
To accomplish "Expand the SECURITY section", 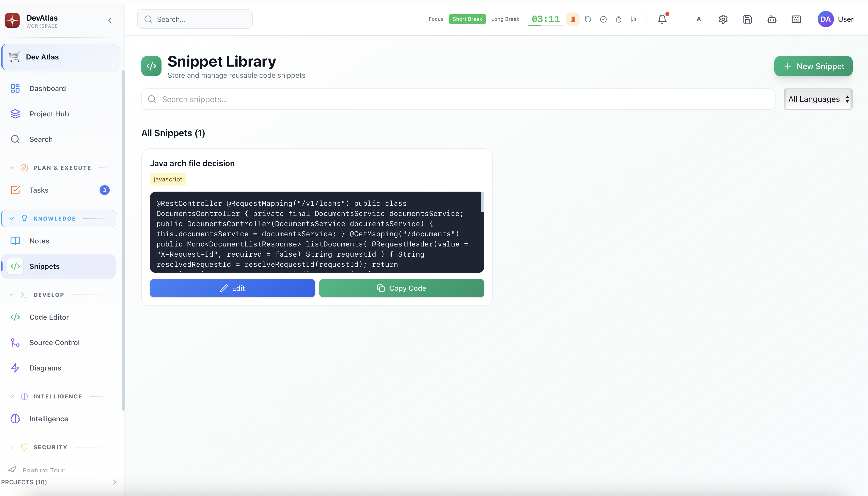I will pos(12,447).
